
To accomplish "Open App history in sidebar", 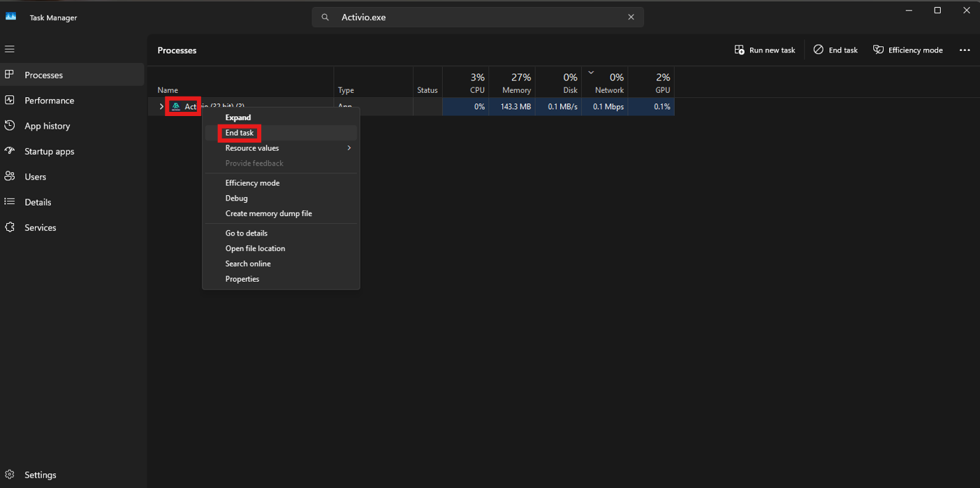I will [x=47, y=126].
